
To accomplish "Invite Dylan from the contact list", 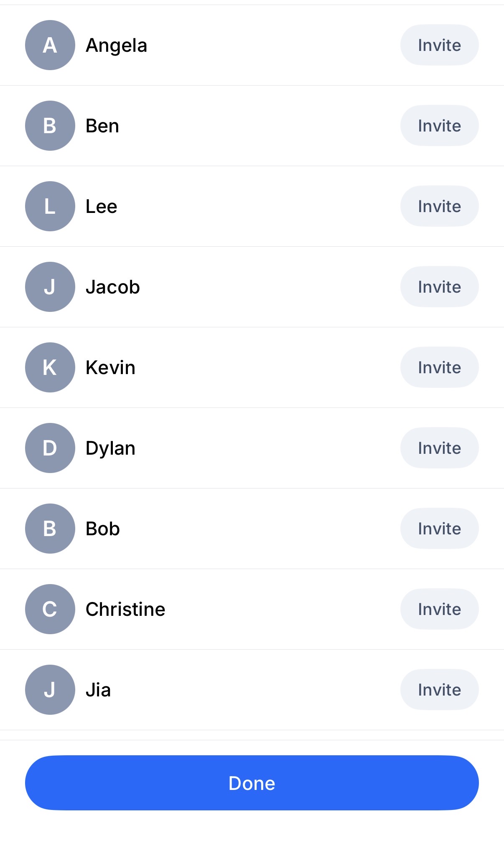I will (439, 448).
